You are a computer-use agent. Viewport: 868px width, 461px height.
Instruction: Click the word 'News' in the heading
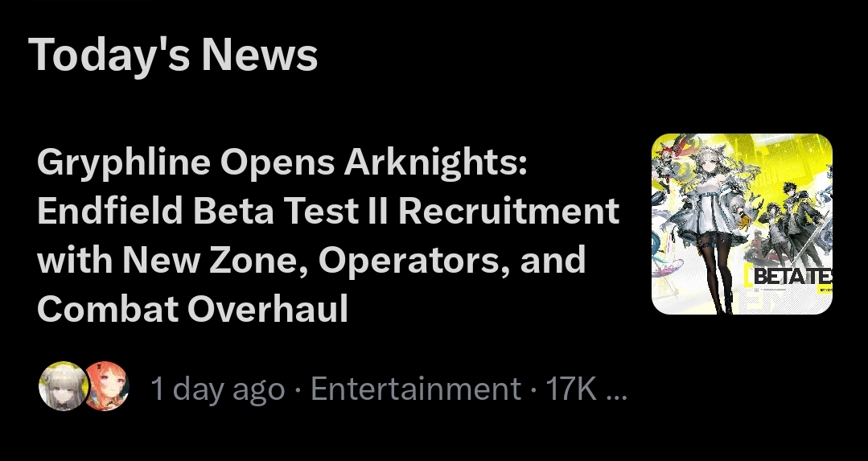point(260,56)
